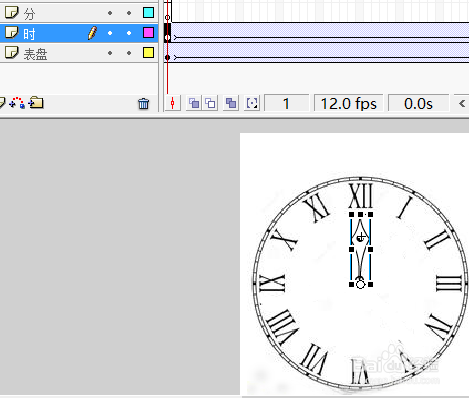469x398 pixels.
Task: Toggle Onion Skin Outlines
Action: 210,103
